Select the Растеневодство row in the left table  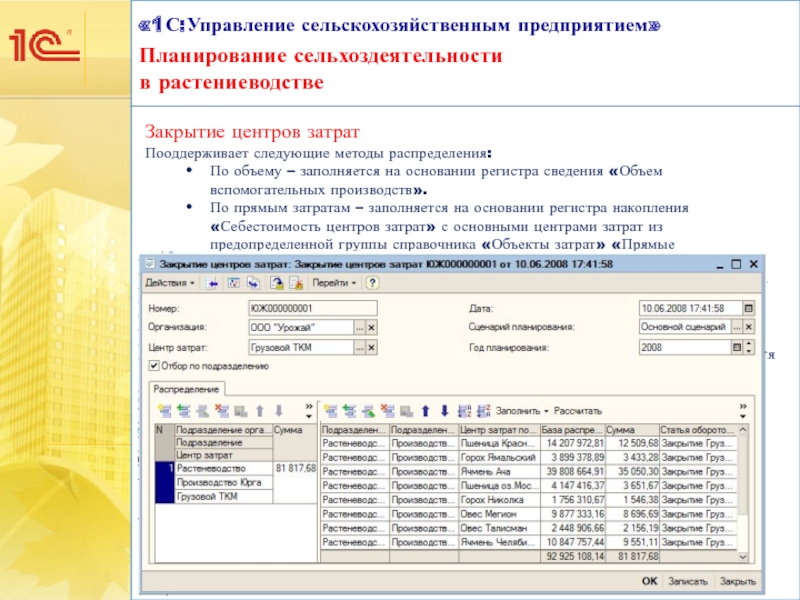tap(224, 468)
